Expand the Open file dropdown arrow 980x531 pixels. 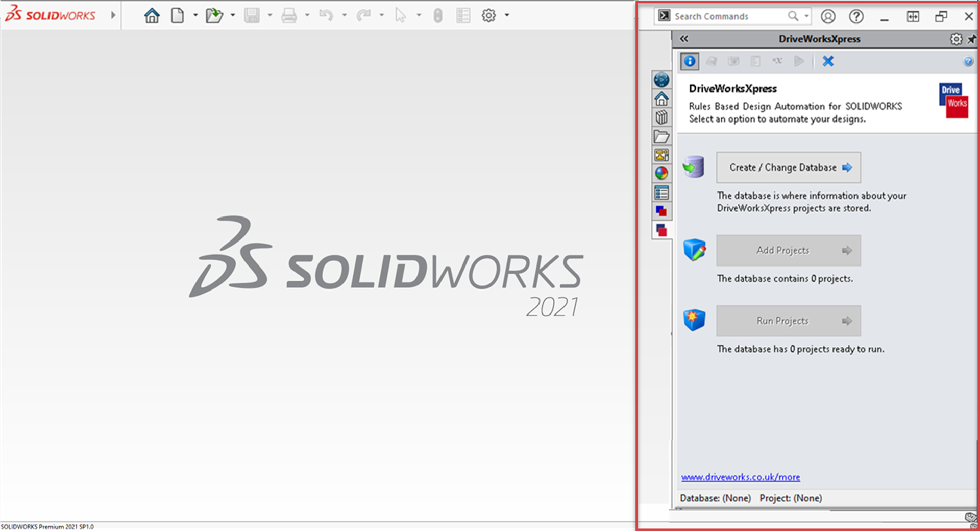pyautogui.click(x=234, y=15)
